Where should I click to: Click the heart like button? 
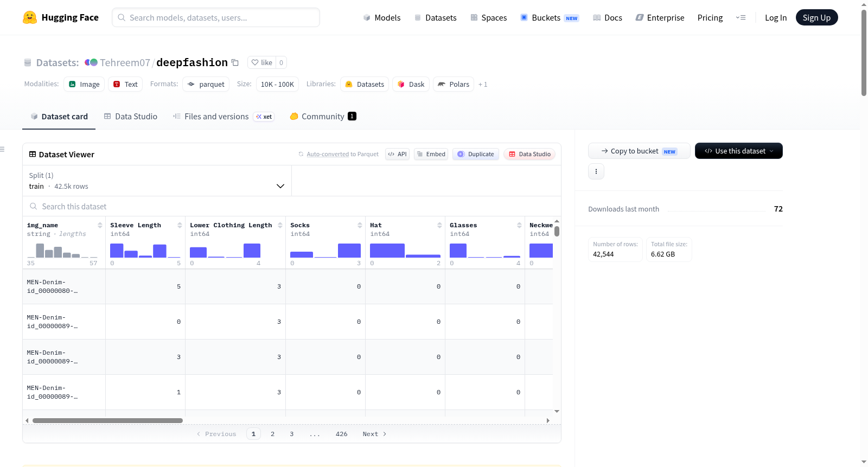click(x=261, y=62)
